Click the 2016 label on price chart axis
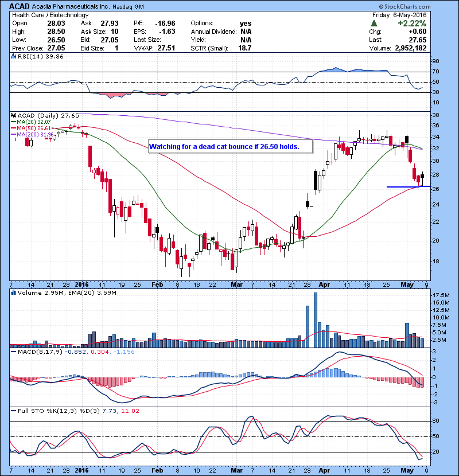The width and height of the screenshot is (459, 476). pyautogui.click(x=81, y=284)
